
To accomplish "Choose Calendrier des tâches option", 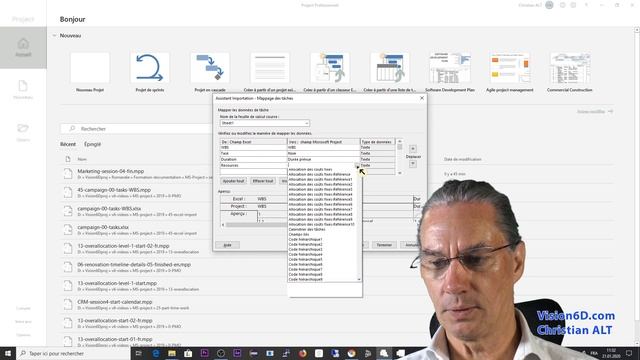I will pyautogui.click(x=307, y=229).
